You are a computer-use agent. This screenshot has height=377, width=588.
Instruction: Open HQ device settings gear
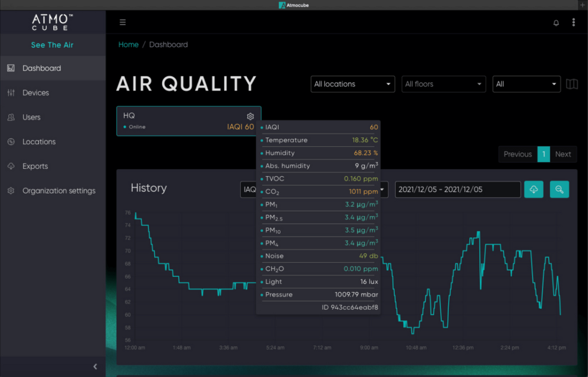(250, 117)
